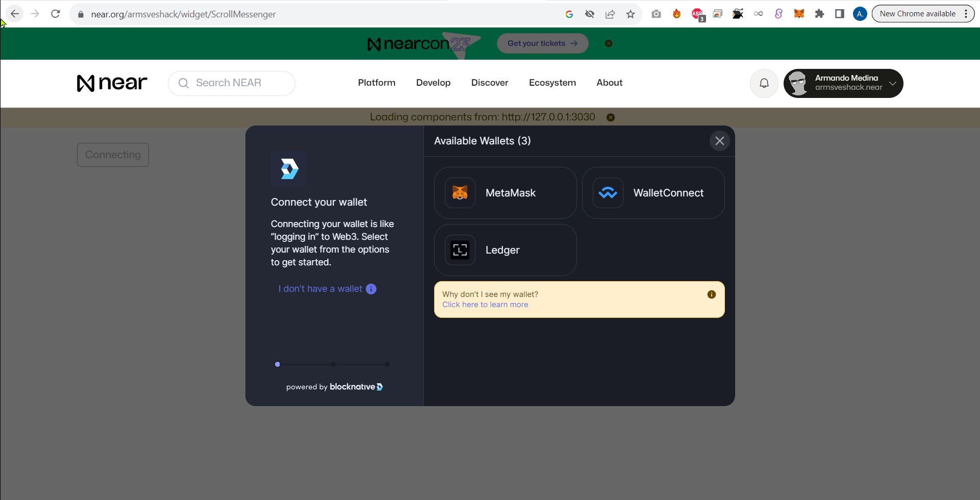The width and height of the screenshot is (980, 500).
Task: Click New Chrome available button
Action: click(917, 14)
